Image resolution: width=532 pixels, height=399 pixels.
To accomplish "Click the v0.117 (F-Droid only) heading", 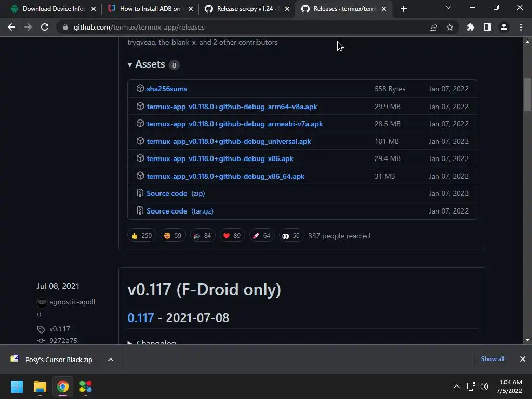I will click(x=204, y=290).
